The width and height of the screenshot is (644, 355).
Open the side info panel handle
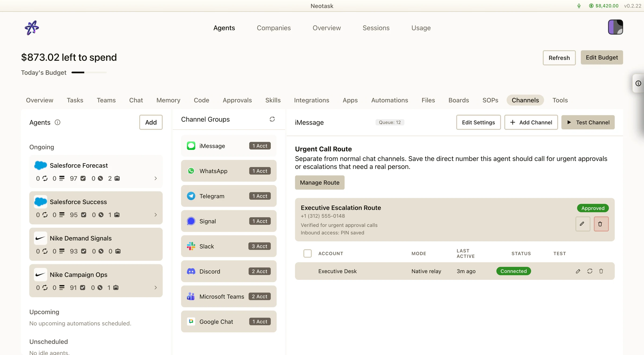(638, 83)
